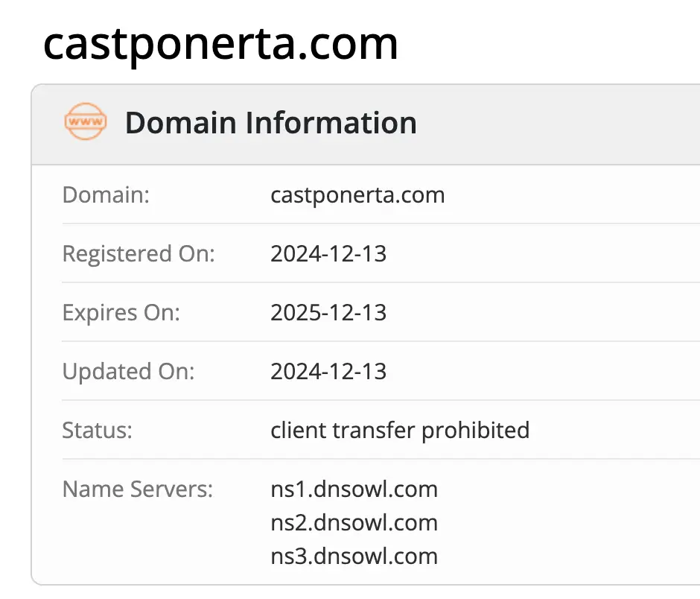Click the expiry date 2025-12-13
The height and width of the screenshot is (599, 700).
[328, 312]
